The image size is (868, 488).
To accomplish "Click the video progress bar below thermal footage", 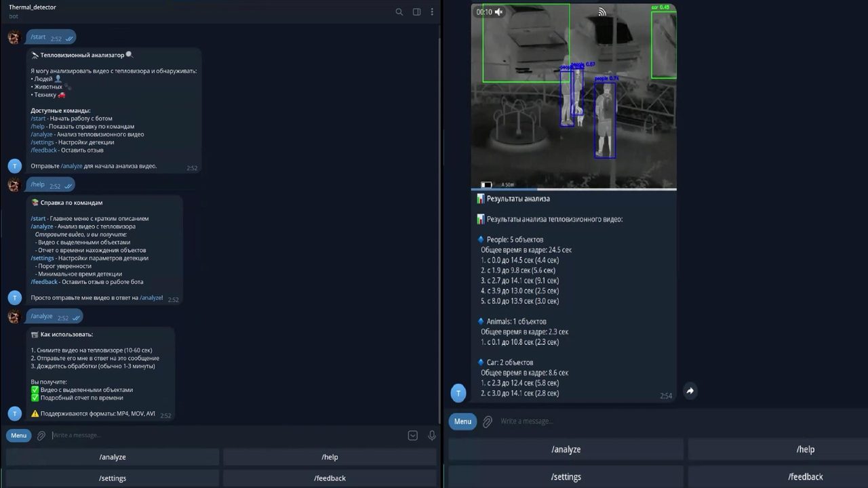I will click(574, 189).
